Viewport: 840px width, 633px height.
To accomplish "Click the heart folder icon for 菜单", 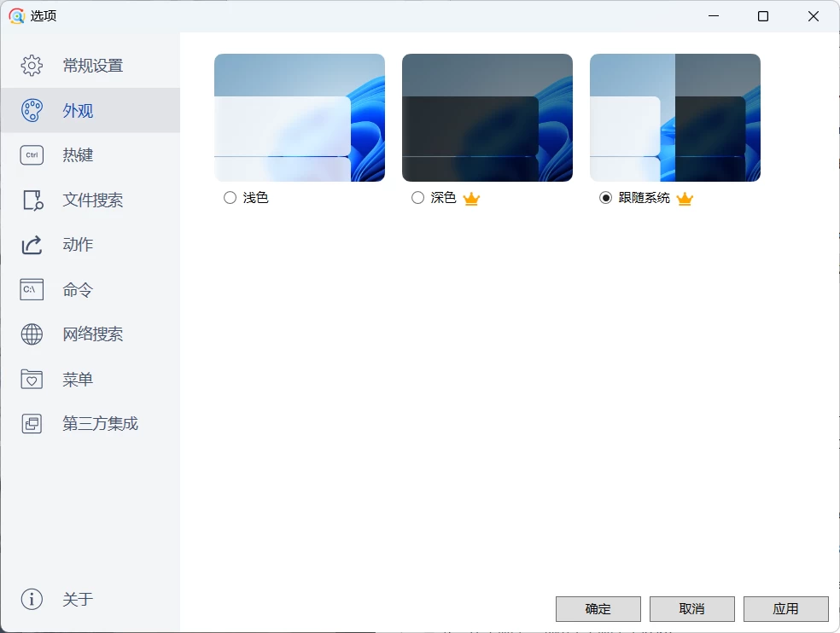I will pos(32,379).
